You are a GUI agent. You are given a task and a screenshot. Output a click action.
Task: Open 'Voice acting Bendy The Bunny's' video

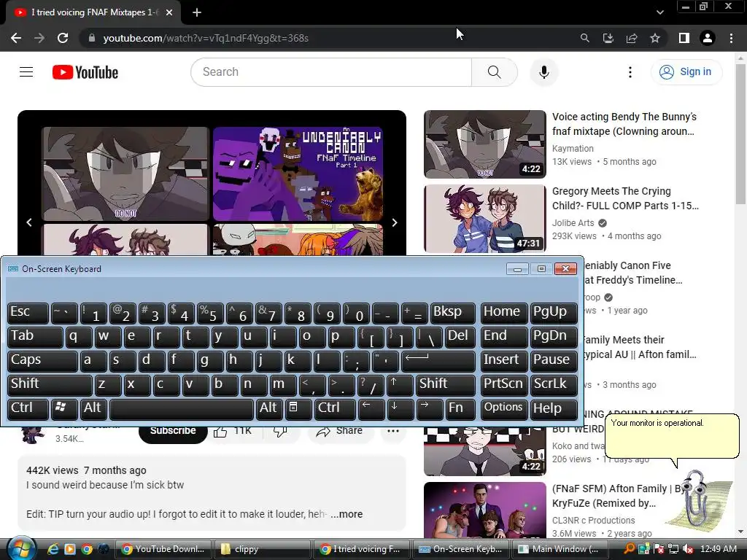point(624,124)
